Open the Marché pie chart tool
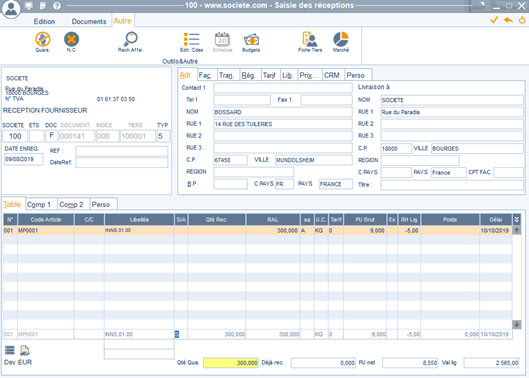Viewport: 529px width, 378px height. 341,39
